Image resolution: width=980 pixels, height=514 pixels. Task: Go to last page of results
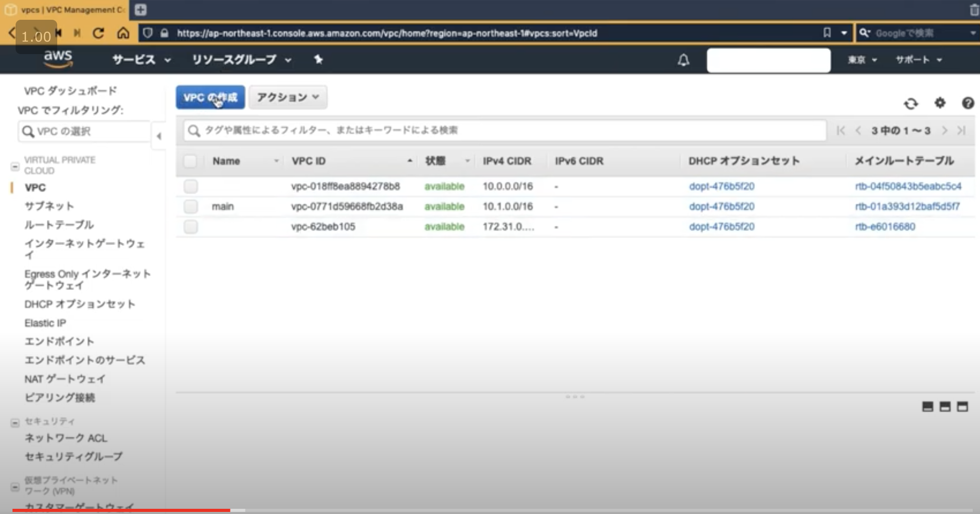[x=961, y=131]
